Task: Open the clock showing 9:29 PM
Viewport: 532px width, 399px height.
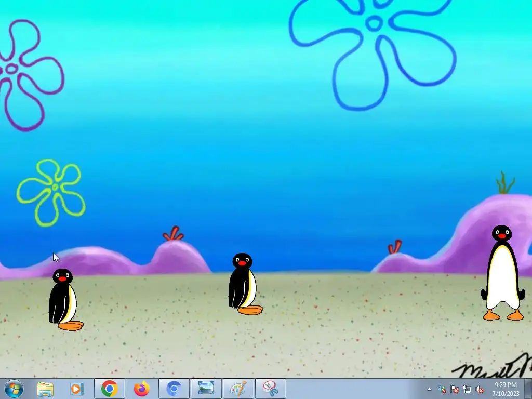Action: [506, 389]
